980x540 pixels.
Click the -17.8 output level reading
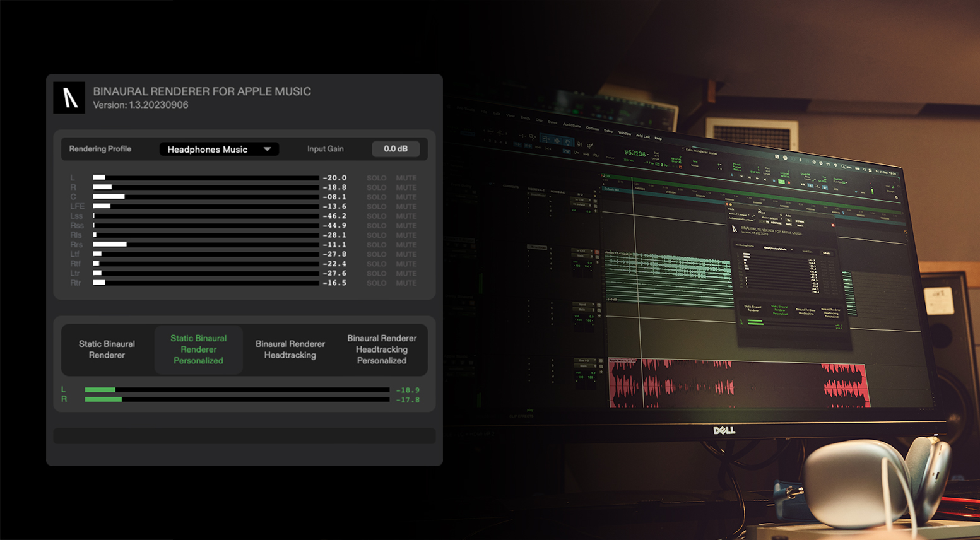click(x=408, y=399)
